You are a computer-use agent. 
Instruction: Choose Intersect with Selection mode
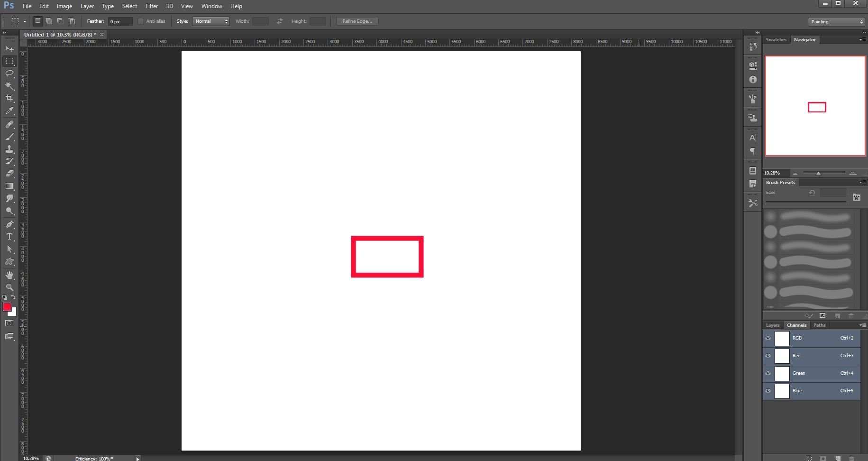pyautogui.click(x=72, y=21)
